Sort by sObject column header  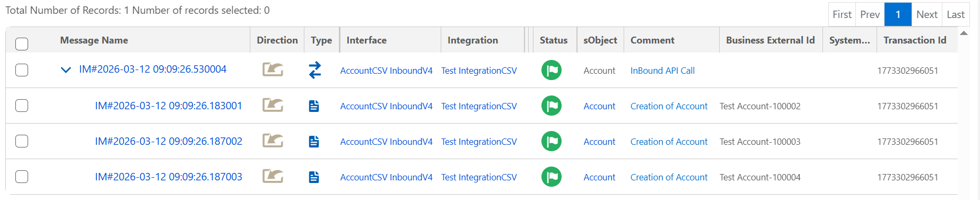click(x=600, y=40)
